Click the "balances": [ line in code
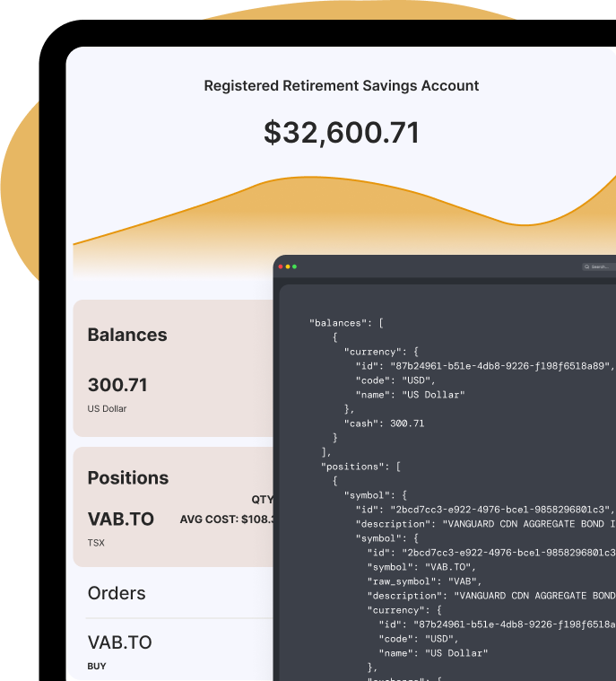This screenshot has width=616, height=681. pos(346,323)
